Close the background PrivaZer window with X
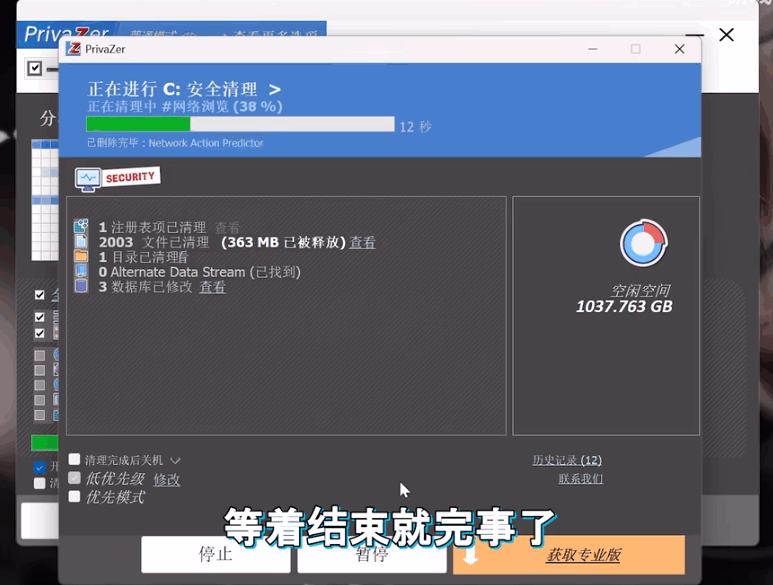Image resolution: width=773 pixels, height=585 pixels. point(726,34)
